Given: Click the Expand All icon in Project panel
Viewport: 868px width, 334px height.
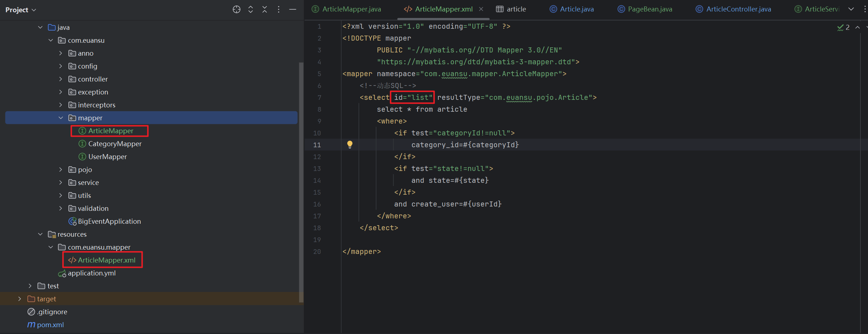Looking at the screenshot, I should coord(251,10).
